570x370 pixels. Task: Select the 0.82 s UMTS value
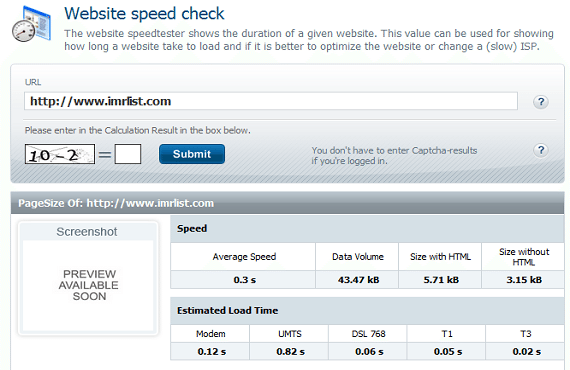point(290,351)
